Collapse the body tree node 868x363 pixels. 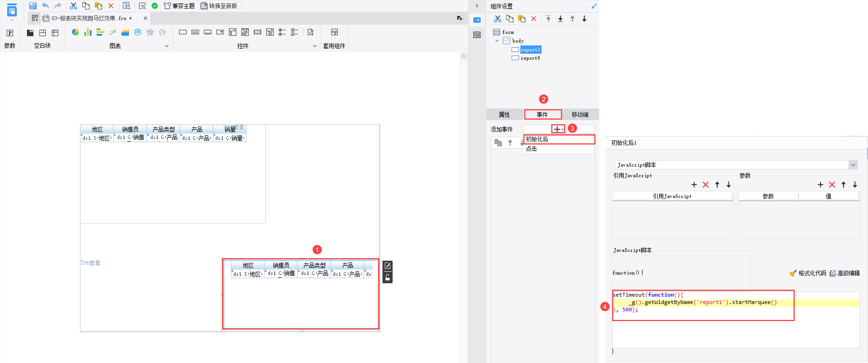(497, 41)
